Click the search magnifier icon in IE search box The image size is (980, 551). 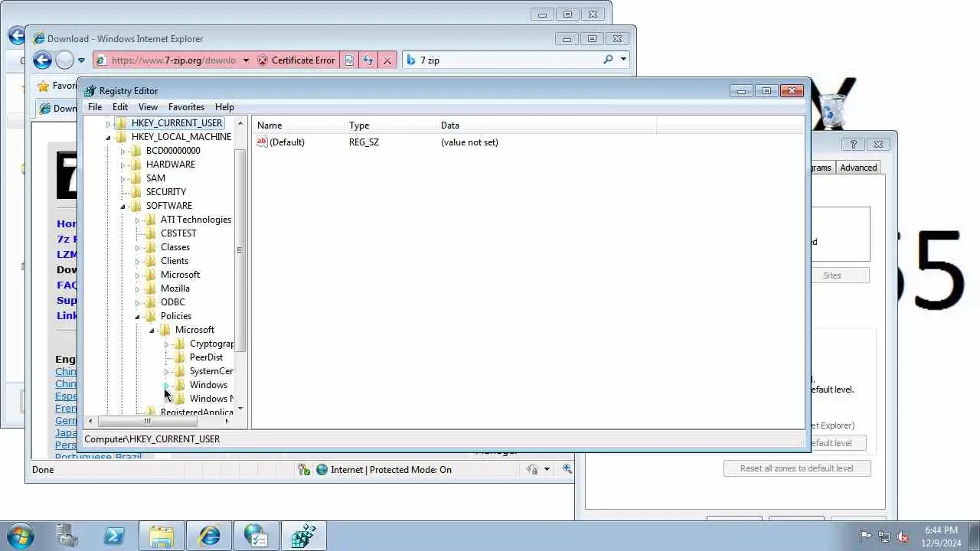tap(609, 60)
